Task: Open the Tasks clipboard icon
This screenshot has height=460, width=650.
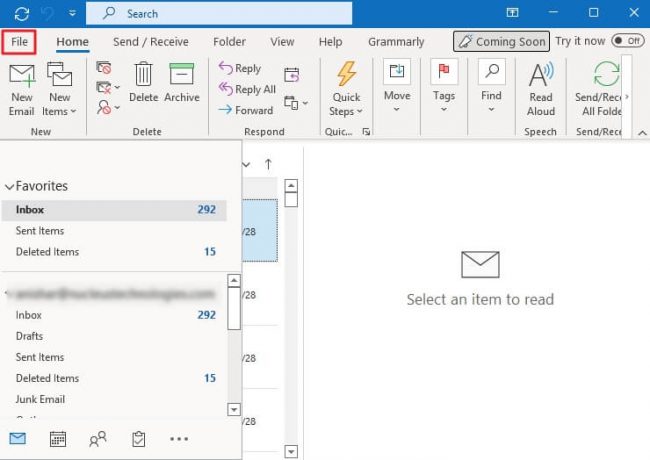Action: [x=139, y=438]
